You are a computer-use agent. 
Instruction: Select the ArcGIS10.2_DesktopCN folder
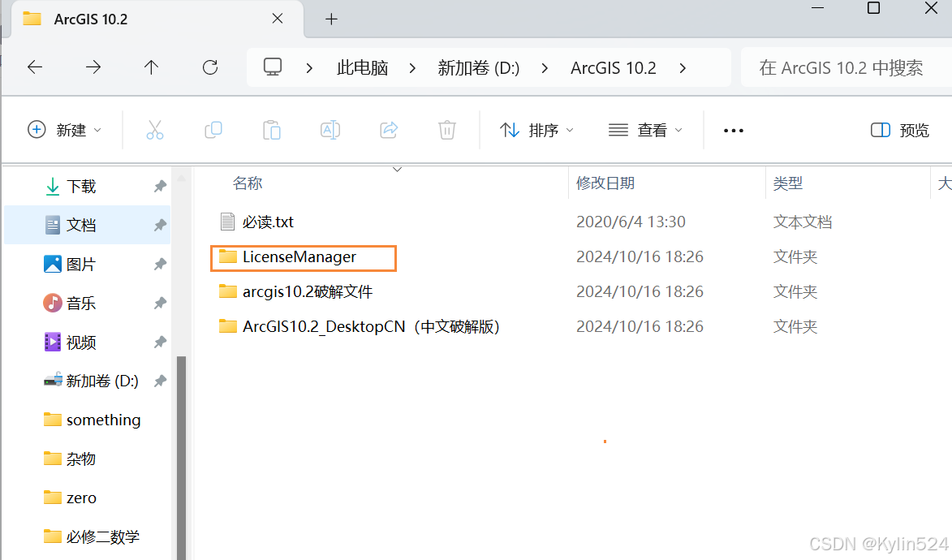point(372,327)
